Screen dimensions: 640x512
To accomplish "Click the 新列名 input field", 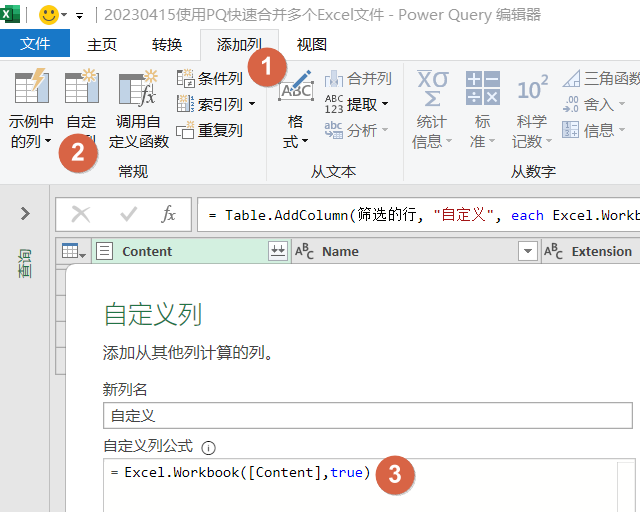I will (x=368, y=416).
